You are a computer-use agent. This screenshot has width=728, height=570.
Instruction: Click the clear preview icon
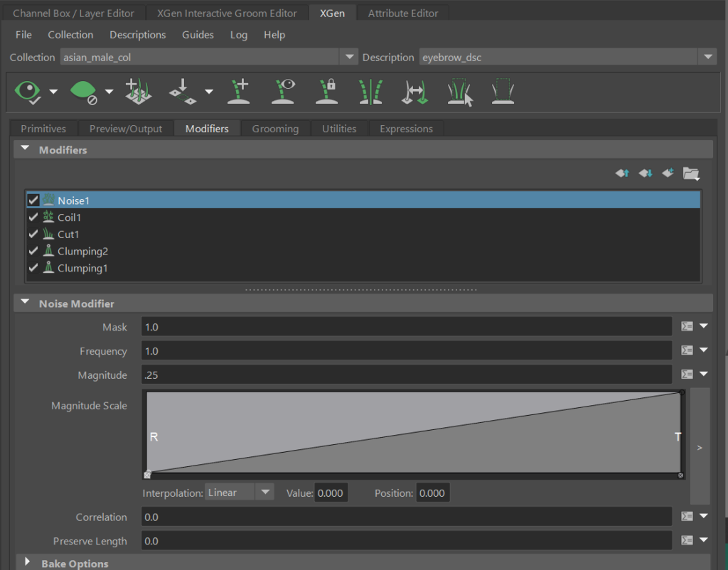coord(83,91)
